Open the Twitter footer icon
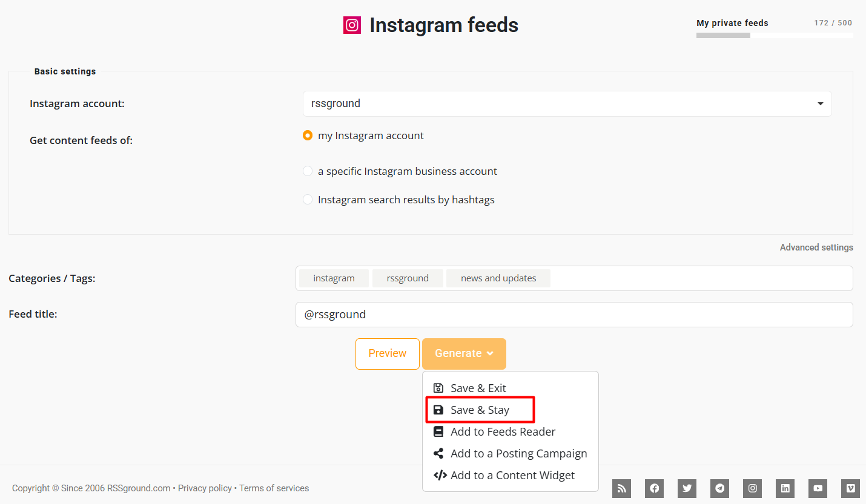This screenshot has height=504, width=866. 687,488
